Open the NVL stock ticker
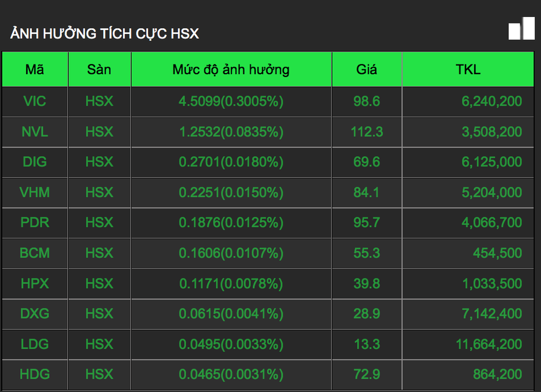The height and width of the screenshot is (392, 541). tap(35, 132)
